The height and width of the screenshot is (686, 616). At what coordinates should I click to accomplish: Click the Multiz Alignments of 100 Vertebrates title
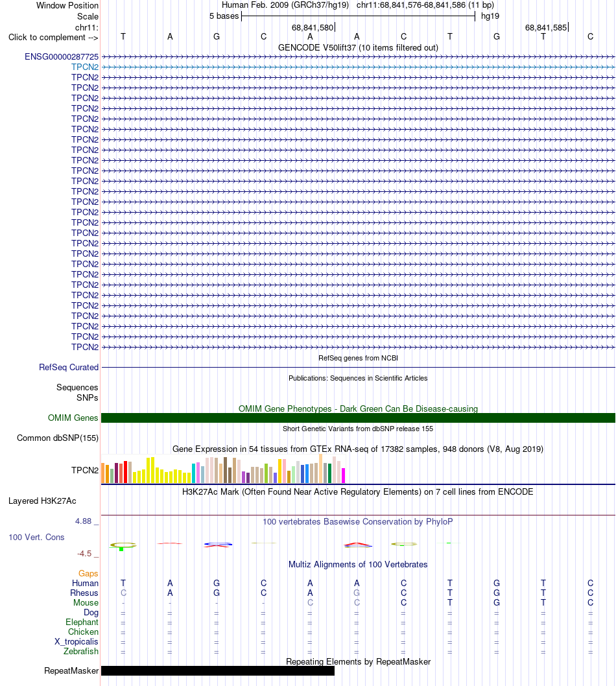pyautogui.click(x=358, y=564)
